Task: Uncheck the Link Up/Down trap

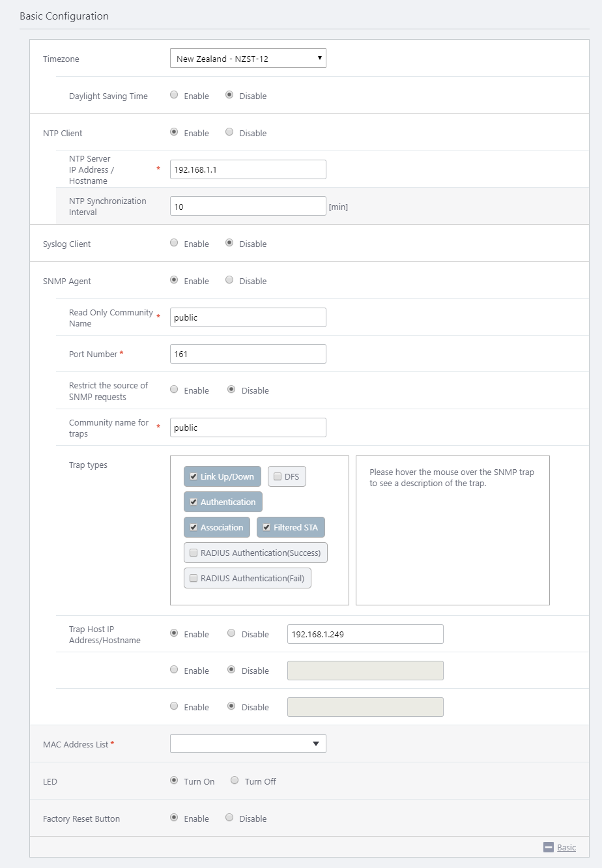Action: [193, 476]
